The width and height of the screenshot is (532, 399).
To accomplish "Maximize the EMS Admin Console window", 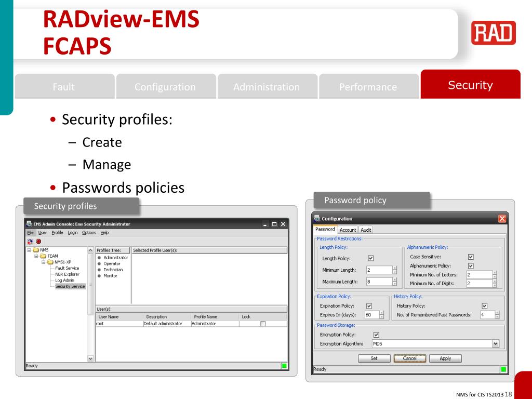I will point(274,224).
